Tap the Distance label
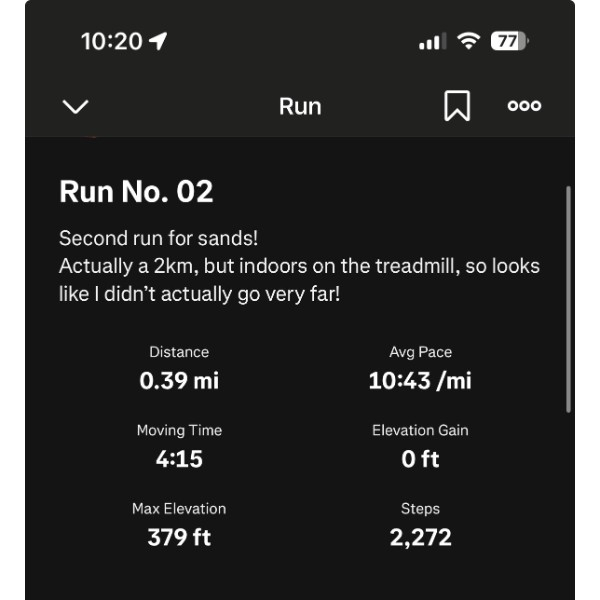 pyautogui.click(x=179, y=352)
